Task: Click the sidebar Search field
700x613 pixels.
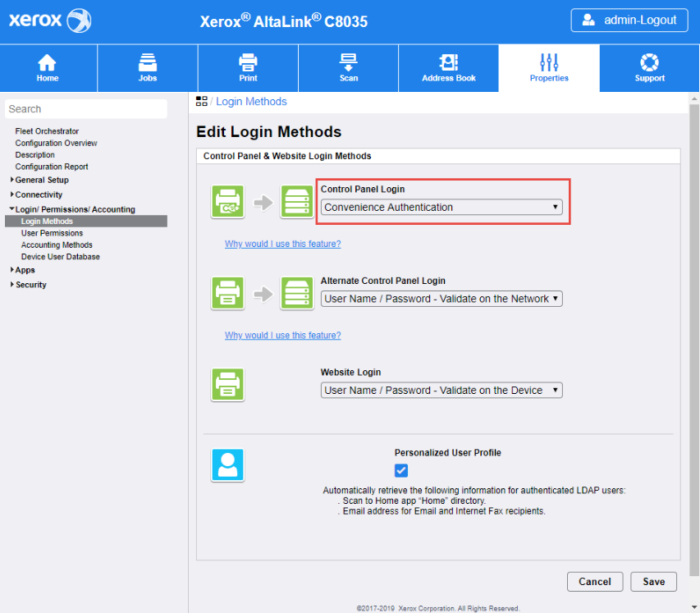Action: pos(86,109)
